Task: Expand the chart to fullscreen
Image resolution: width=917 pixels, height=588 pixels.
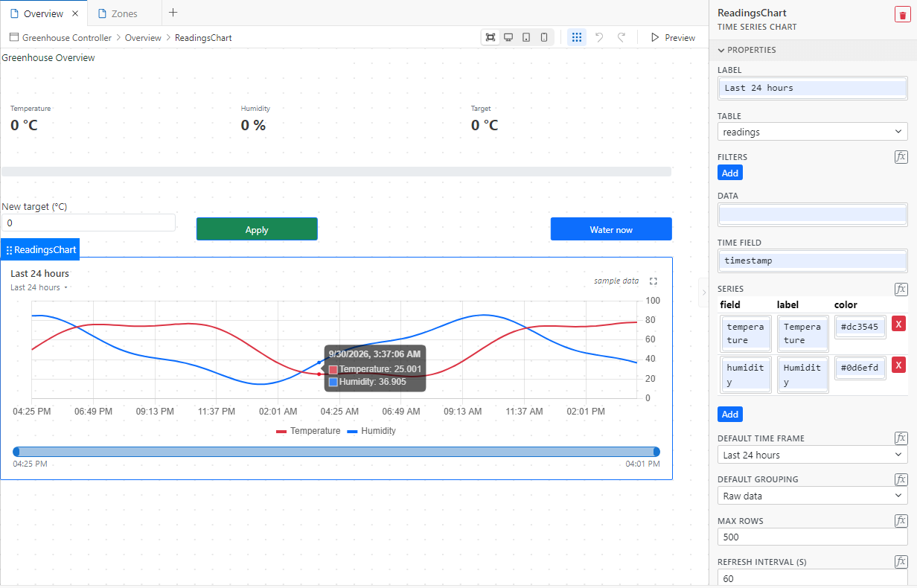Action: click(x=654, y=281)
